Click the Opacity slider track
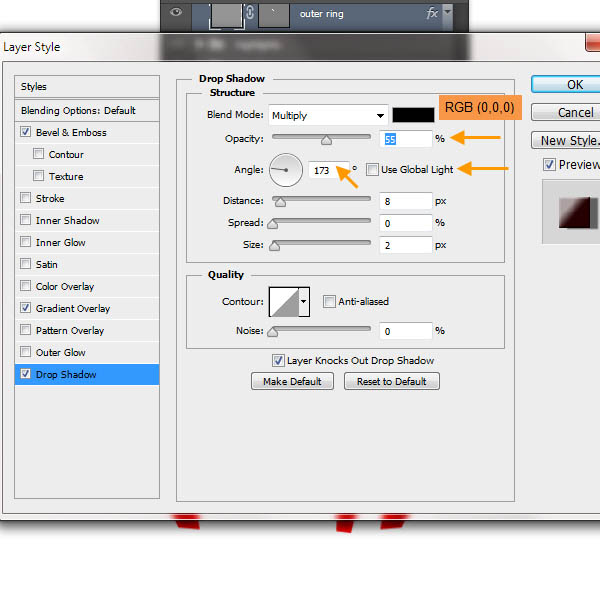Screen dimensions: 600x600 point(320,139)
